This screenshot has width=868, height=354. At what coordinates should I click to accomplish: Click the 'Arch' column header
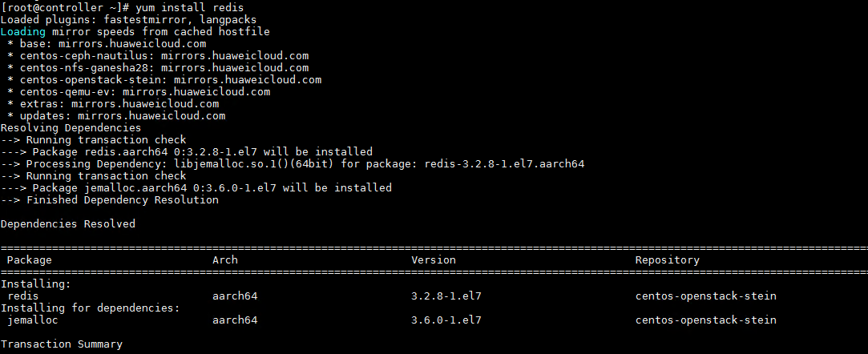[x=224, y=260]
